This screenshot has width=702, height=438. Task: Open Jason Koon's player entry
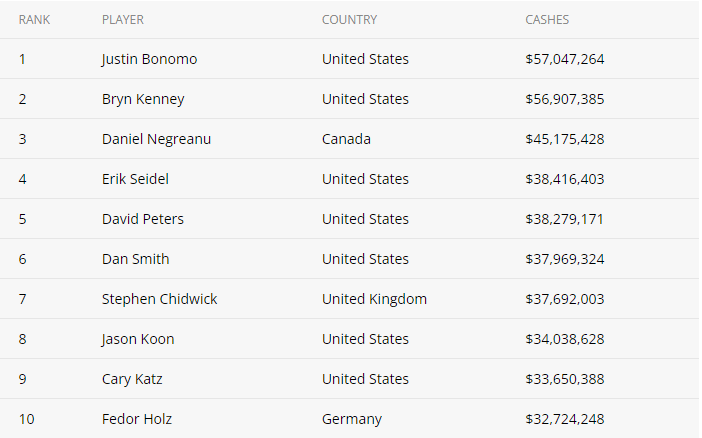(x=138, y=339)
